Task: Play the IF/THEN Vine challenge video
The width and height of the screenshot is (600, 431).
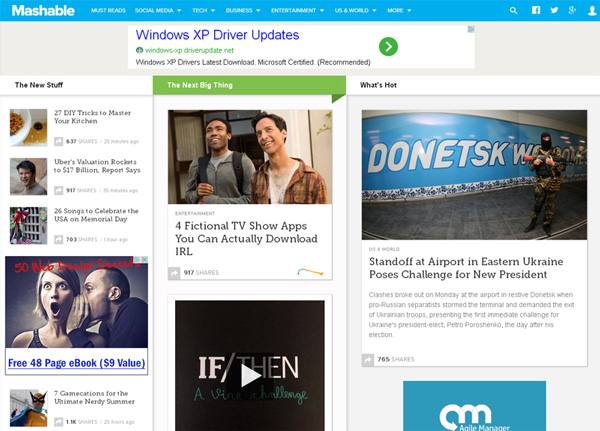Action: point(250,375)
